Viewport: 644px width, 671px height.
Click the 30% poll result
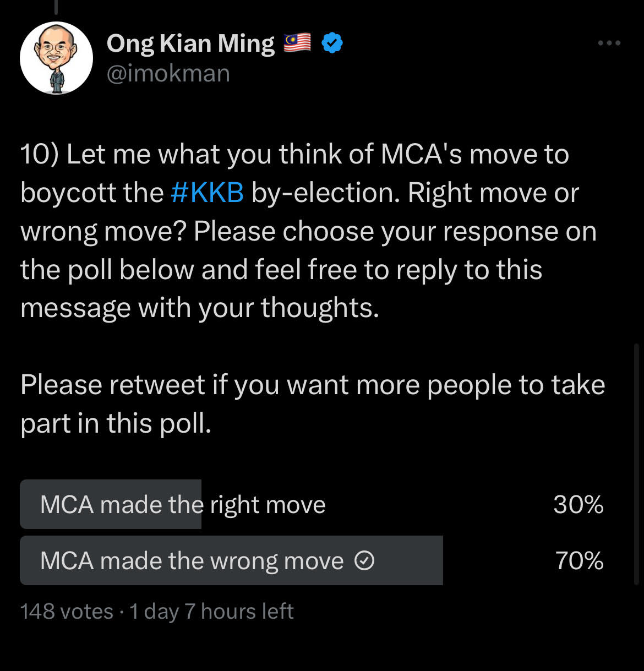[578, 505]
